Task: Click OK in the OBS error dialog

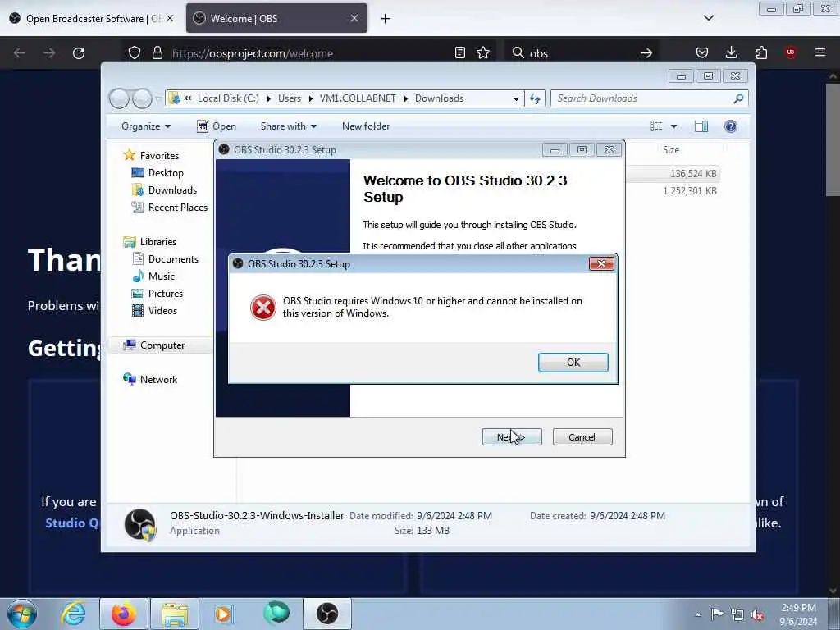Action: pos(573,362)
